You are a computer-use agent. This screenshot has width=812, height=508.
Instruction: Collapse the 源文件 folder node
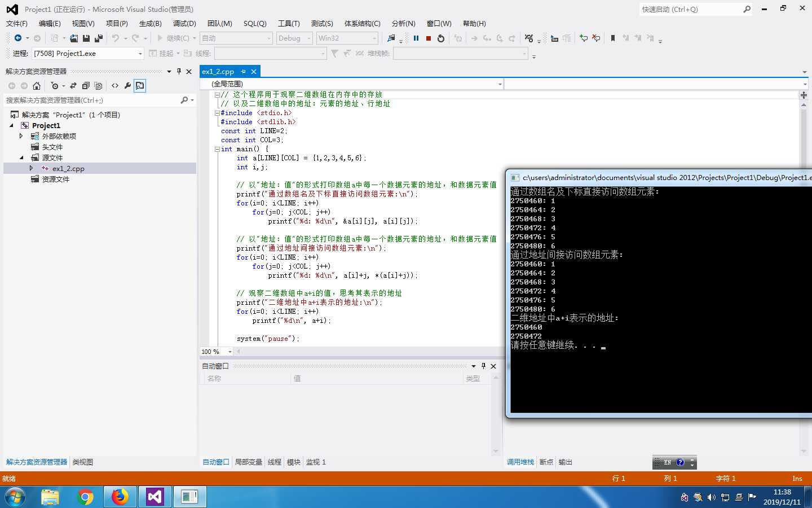[x=21, y=157]
